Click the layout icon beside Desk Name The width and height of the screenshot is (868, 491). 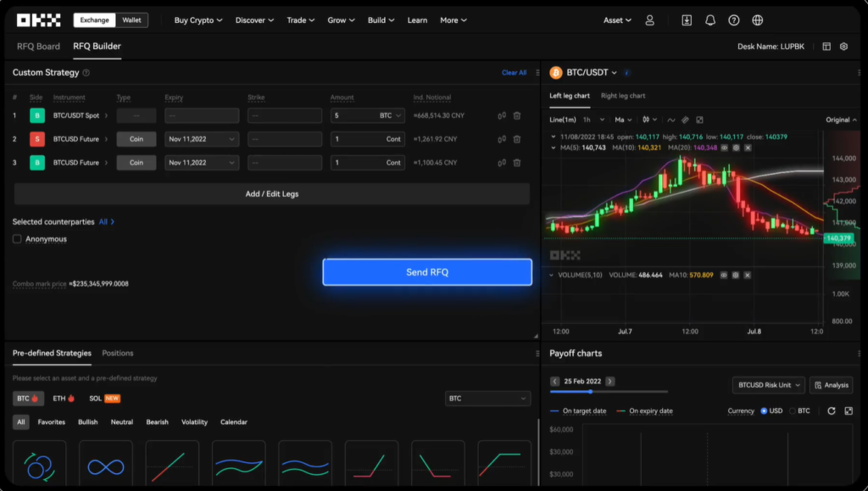(x=826, y=47)
